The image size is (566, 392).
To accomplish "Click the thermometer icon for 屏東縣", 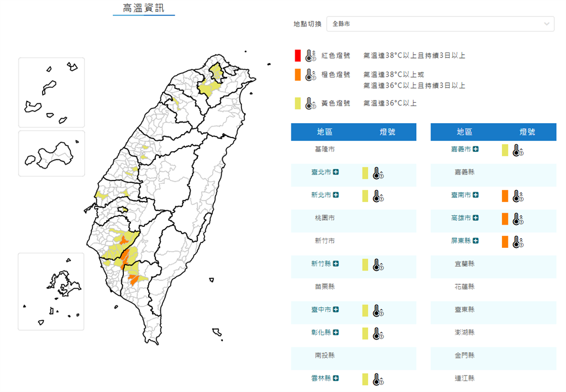I will point(518,242).
